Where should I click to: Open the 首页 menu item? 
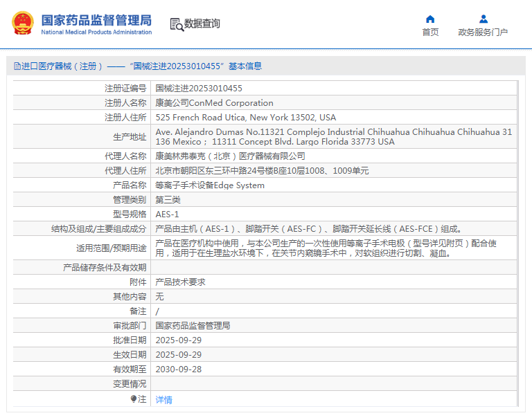click(x=430, y=32)
